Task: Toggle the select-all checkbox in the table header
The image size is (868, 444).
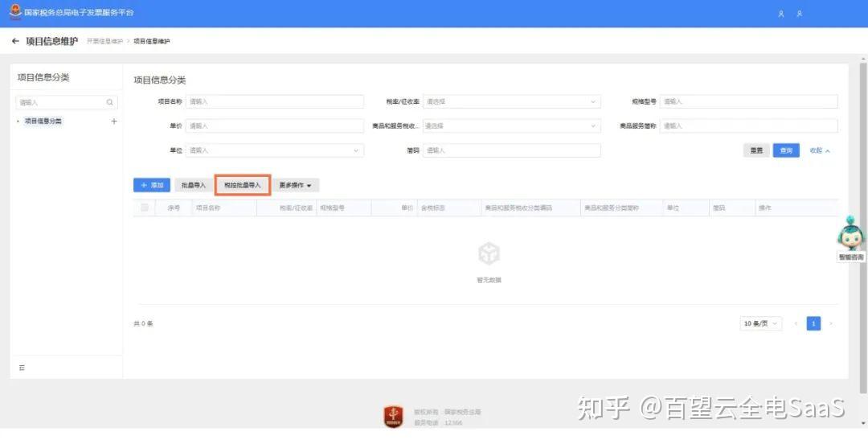Action: [x=145, y=208]
